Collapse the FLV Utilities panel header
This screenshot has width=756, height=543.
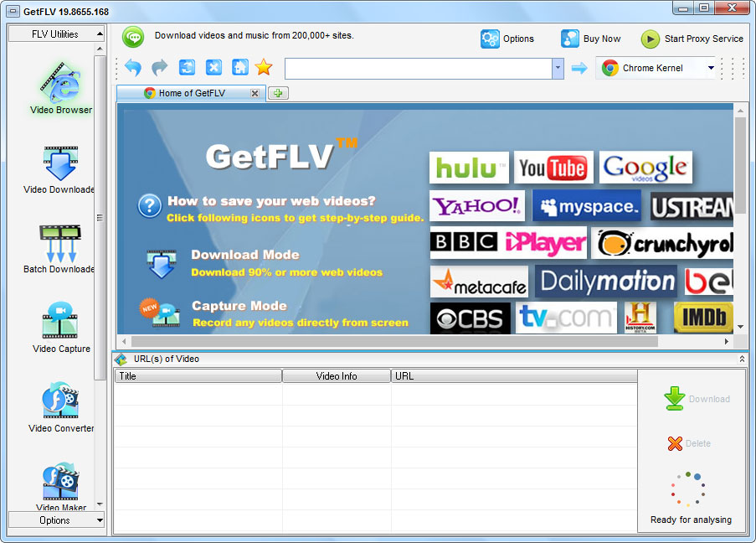[x=56, y=34]
